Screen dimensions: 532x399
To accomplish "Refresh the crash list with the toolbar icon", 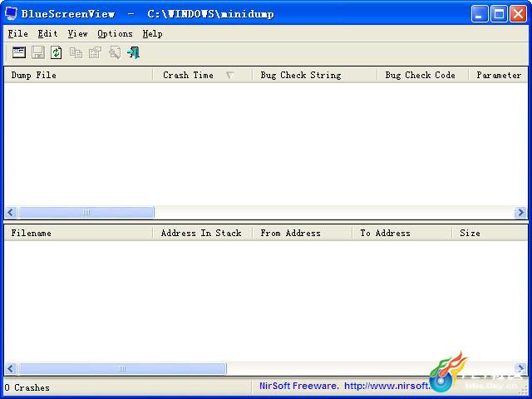I will [x=57, y=52].
